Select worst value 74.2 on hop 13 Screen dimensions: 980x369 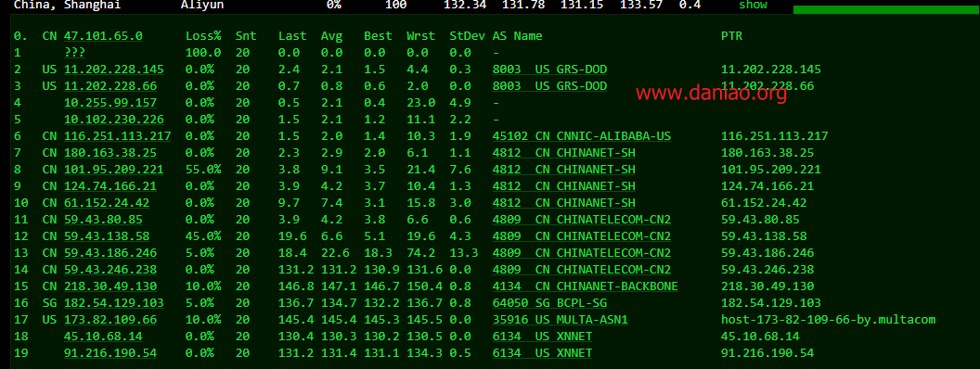click(x=420, y=253)
